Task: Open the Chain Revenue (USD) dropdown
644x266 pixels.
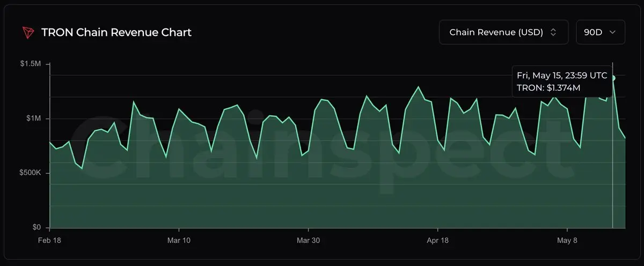Action: pyautogui.click(x=503, y=32)
